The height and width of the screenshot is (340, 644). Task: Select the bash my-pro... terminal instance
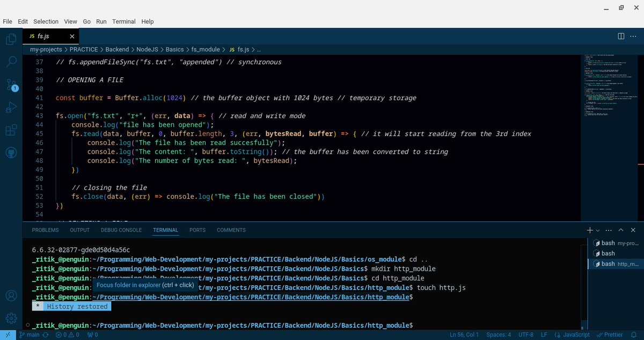616,243
